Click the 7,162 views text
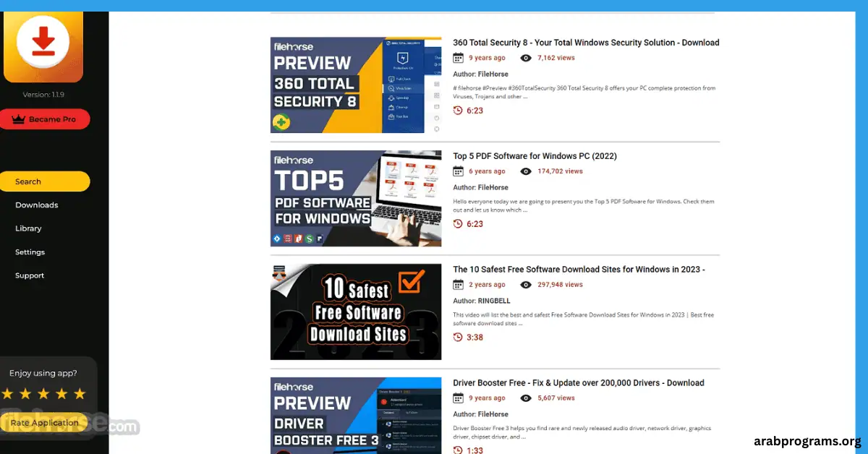This screenshot has width=868, height=454. [x=556, y=58]
